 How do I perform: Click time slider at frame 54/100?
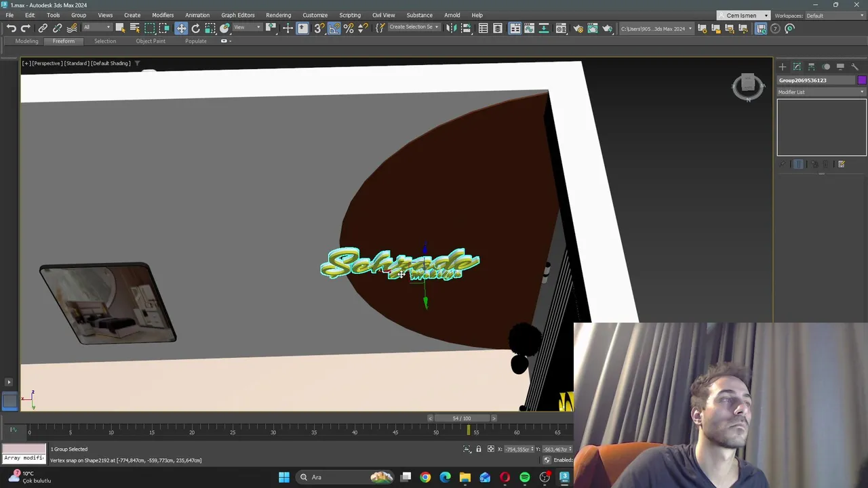tap(462, 418)
